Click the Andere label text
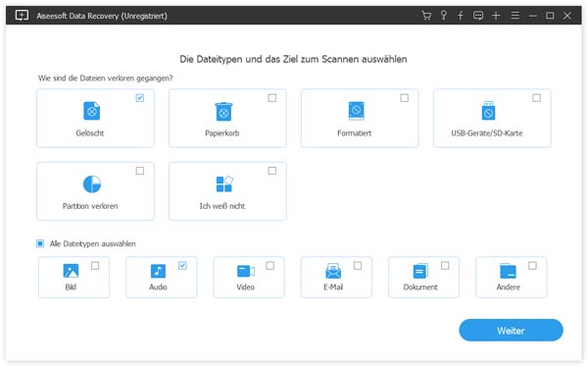 pyautogui.click(x=508, y=287)
